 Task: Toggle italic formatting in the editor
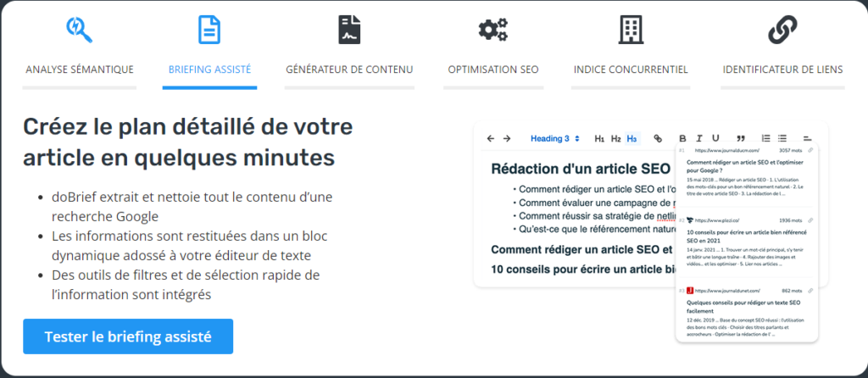[x=699, y=138]
